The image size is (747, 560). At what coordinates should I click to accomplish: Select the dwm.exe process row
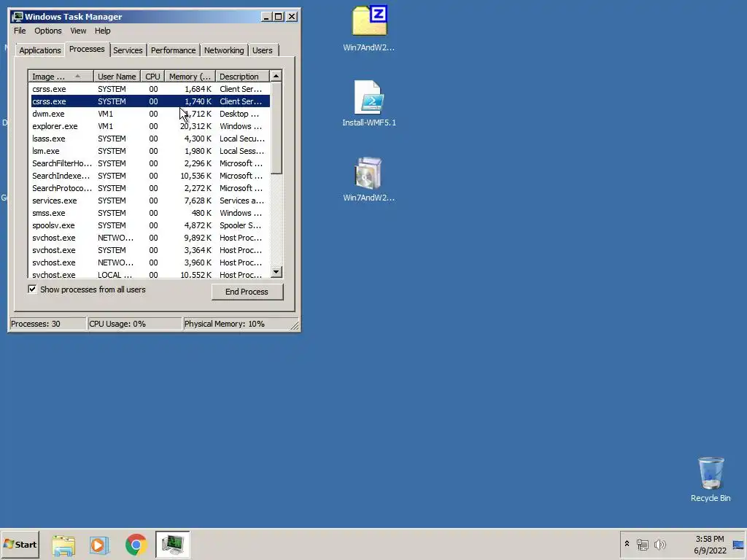[149, 114]
